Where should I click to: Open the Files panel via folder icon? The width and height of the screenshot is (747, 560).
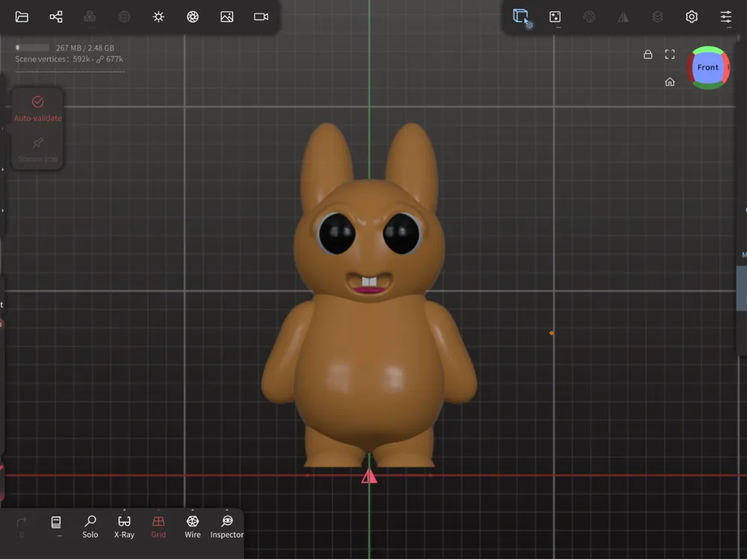[x=22, y=16]
